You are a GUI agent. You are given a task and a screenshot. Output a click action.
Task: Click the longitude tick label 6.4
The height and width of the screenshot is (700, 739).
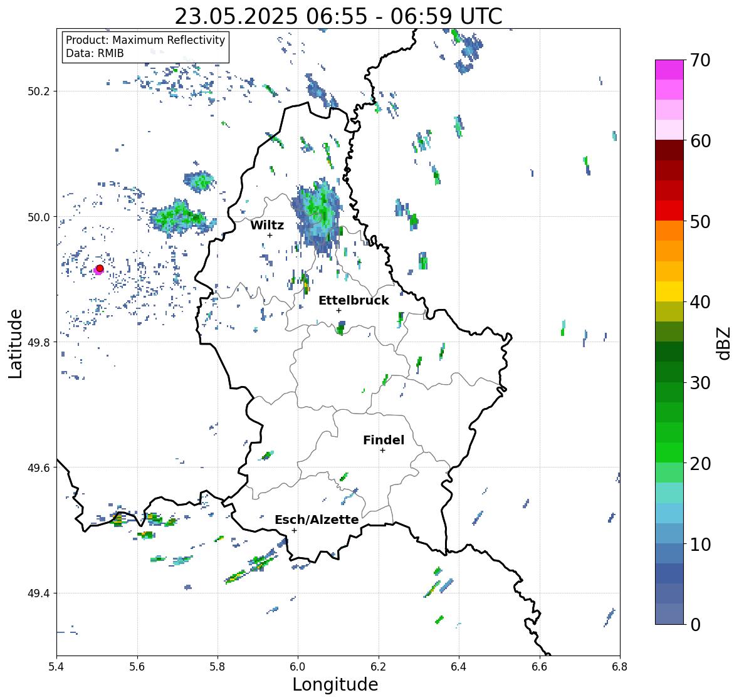(459, 667)
